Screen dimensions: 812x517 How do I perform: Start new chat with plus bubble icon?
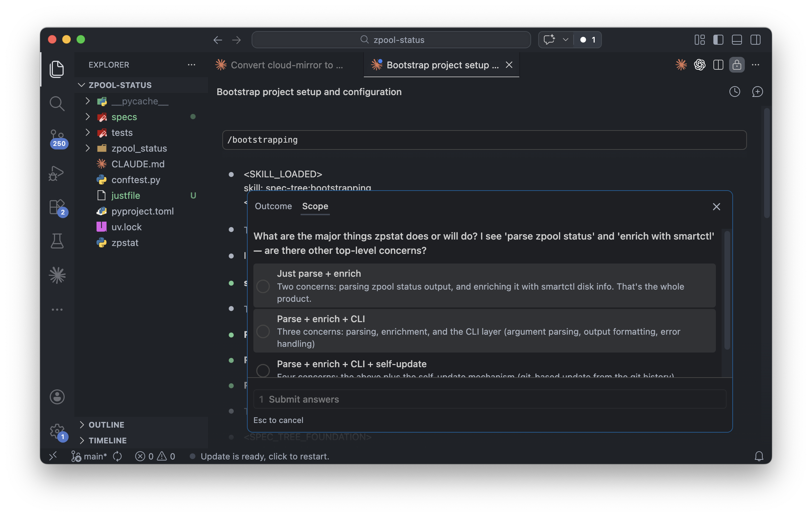pyautogui.click(x=757, y=92)
